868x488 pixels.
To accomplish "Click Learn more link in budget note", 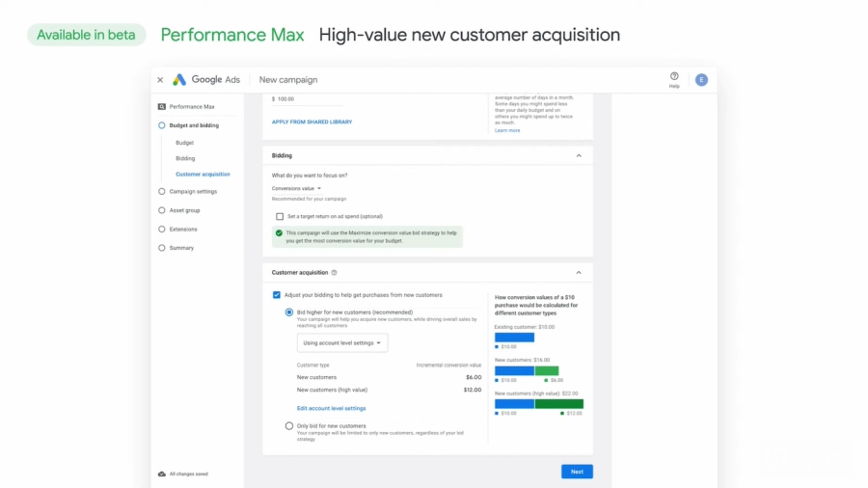I will pyautogui.click(x=507, y=130).
